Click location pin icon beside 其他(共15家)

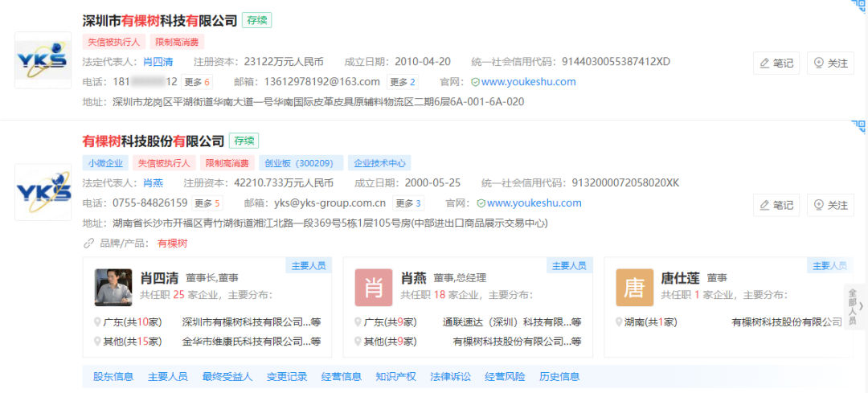pos(98,342)
